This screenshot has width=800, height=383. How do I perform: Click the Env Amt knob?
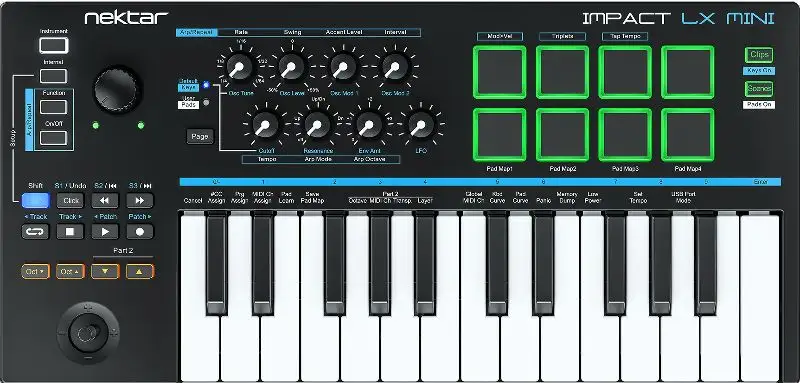coord(369,125)
